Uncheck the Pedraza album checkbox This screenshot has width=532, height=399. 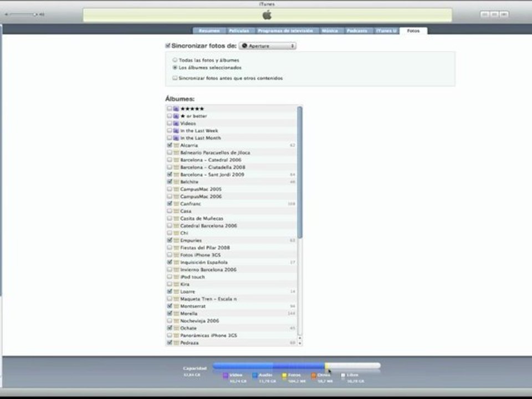click(x=170, y=342)
